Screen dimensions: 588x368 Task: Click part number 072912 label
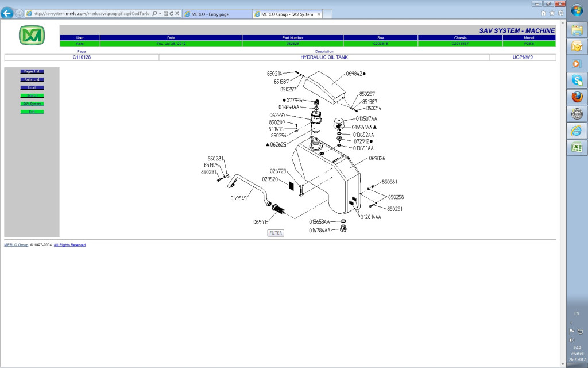[x=362, y=141]
